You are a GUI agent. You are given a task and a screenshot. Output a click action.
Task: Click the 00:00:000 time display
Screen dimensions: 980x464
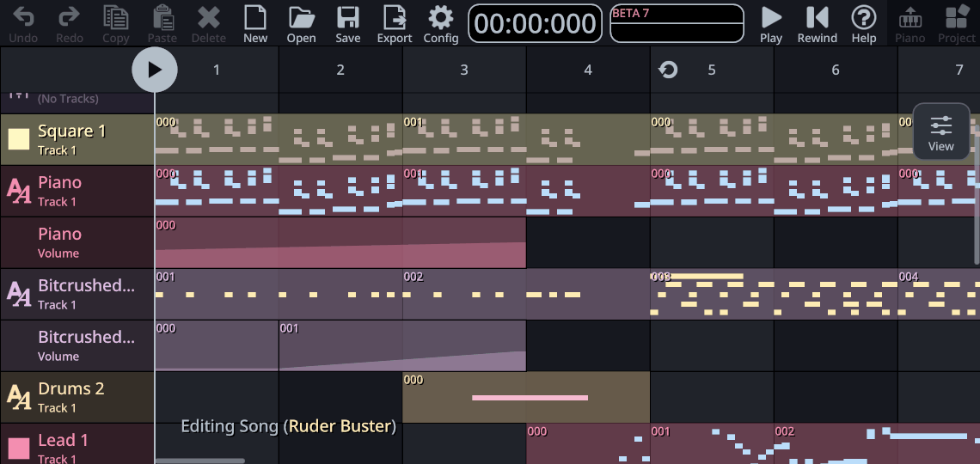(535, 23)
